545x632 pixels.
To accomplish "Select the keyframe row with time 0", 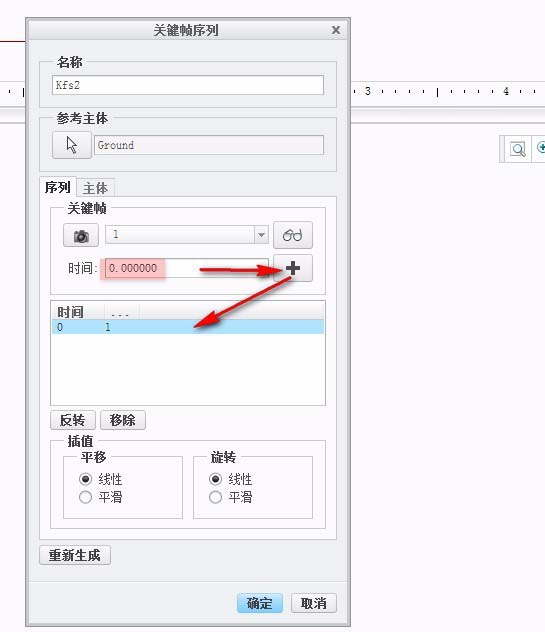I will click(188, 327).
